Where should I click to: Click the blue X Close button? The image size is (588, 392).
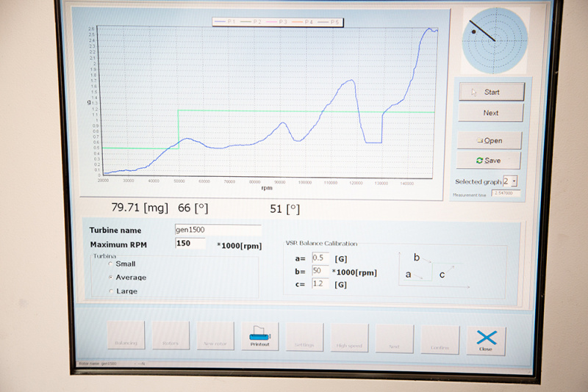pyautogui.click(x=486, y=341)
